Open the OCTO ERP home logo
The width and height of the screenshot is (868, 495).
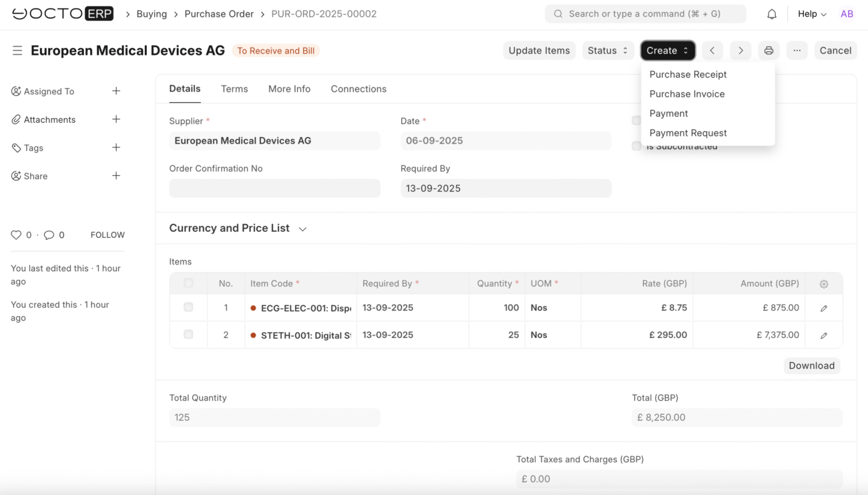(63, 13)
